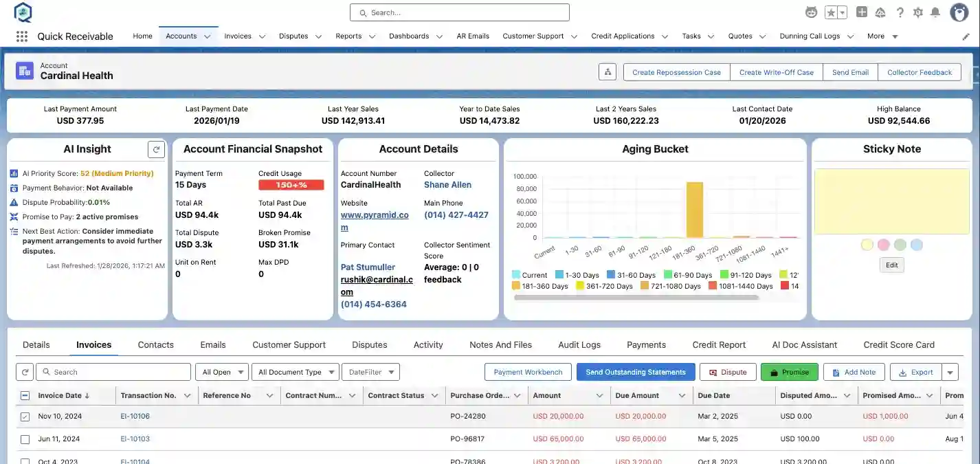
Task: Select all invoices header checkbox
Action: point(25,396)
